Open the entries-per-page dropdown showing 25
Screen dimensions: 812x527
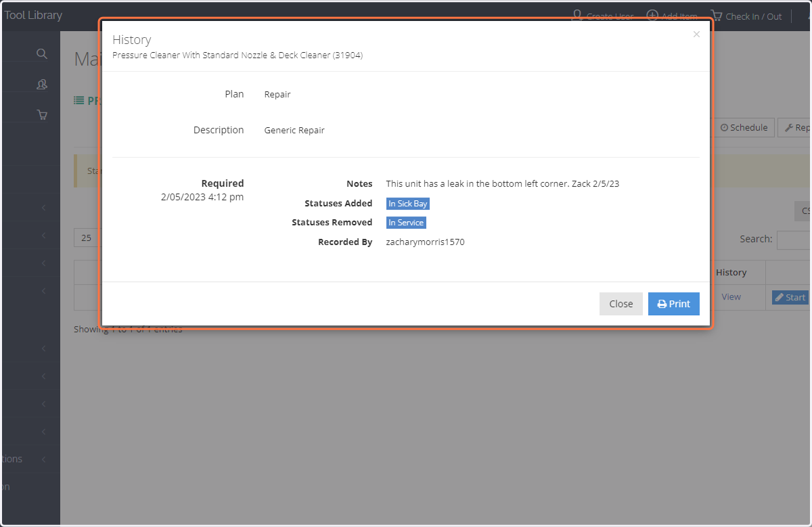(87, 238)
